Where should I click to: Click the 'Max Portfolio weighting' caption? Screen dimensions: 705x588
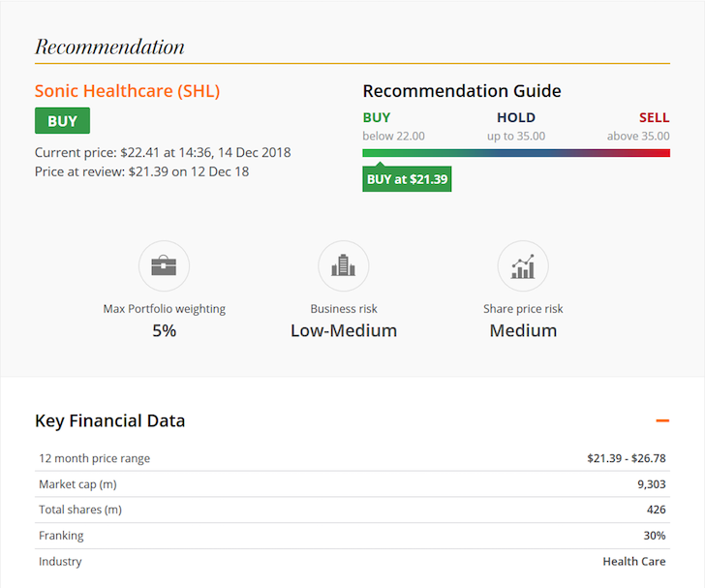click(x=164, y=309)
